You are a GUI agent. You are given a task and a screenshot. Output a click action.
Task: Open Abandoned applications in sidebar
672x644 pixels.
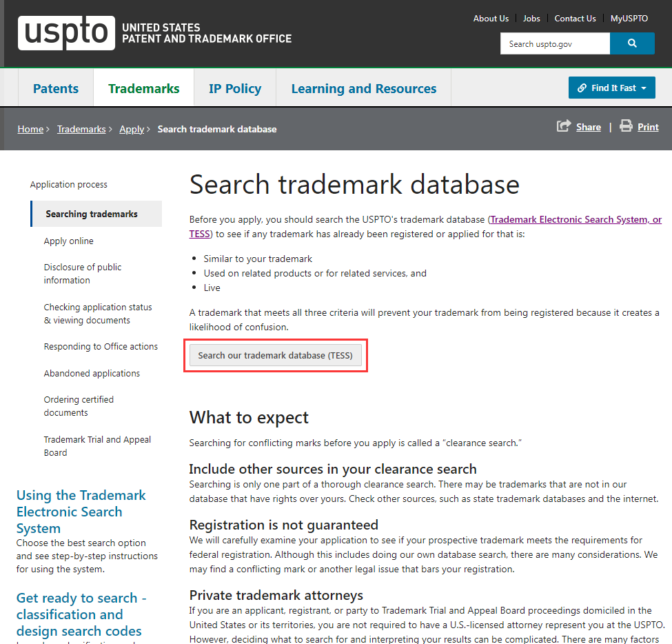tap(92, 374)
